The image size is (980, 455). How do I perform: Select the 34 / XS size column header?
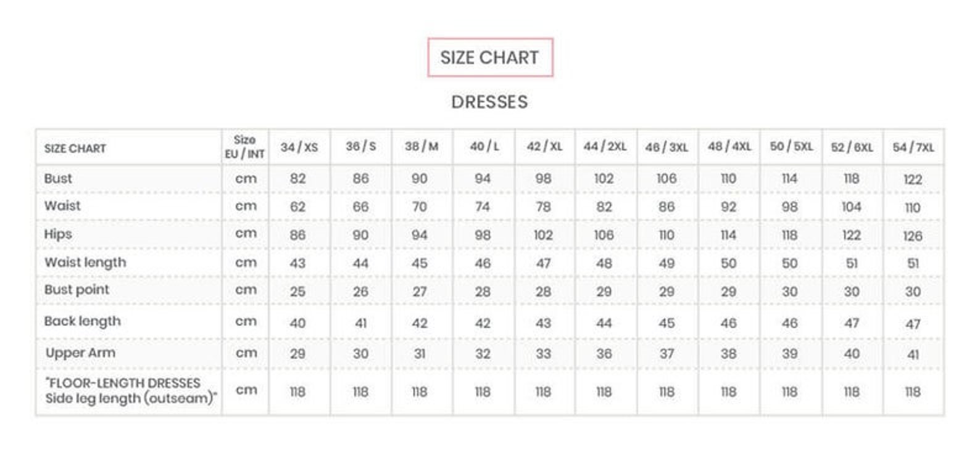299,147
